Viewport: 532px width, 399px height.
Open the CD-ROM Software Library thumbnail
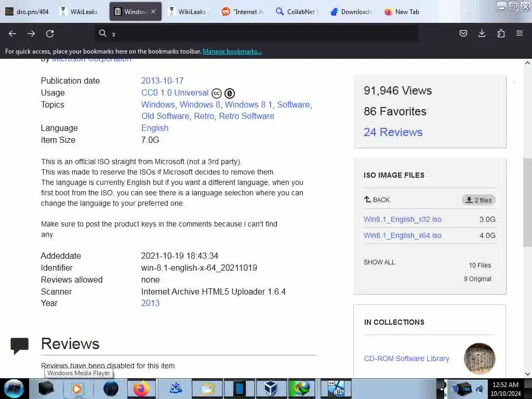[480, 358]
